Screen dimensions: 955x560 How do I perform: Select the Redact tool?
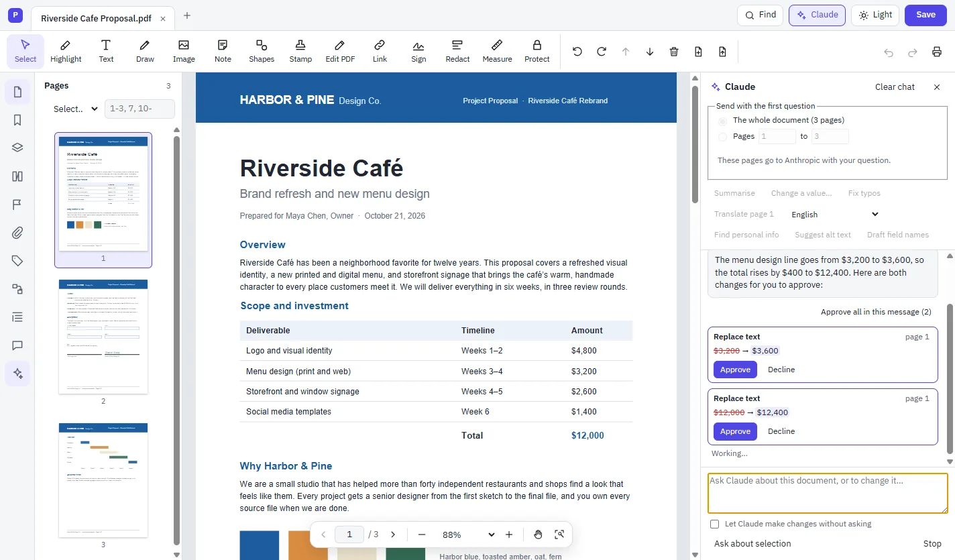point(457,52)
